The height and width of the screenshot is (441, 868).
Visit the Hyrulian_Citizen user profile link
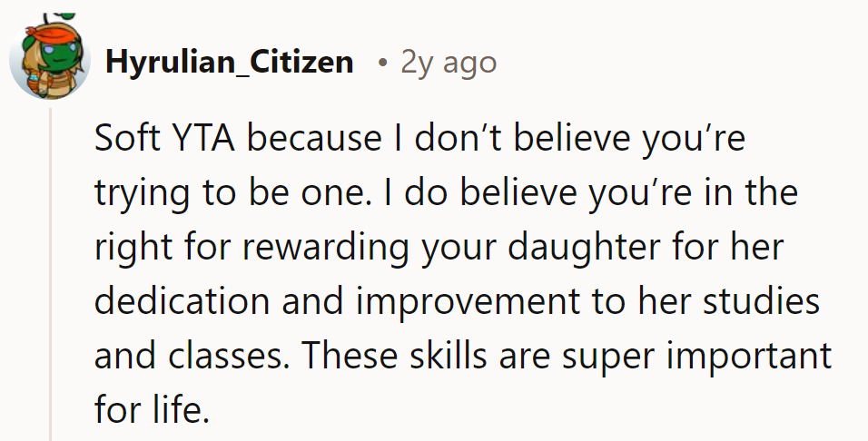[x=229, y=62]
